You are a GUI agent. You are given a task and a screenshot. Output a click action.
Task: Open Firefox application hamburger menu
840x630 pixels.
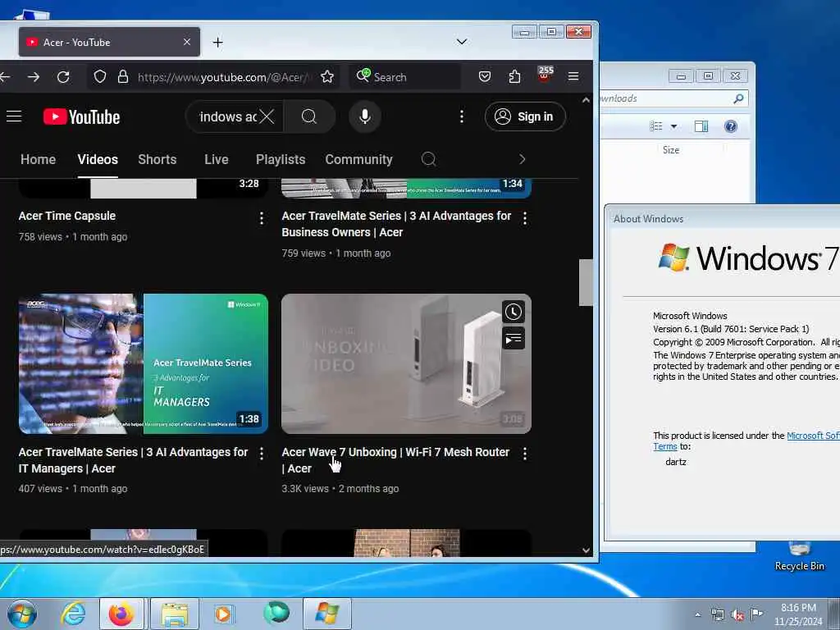(573, 76)
